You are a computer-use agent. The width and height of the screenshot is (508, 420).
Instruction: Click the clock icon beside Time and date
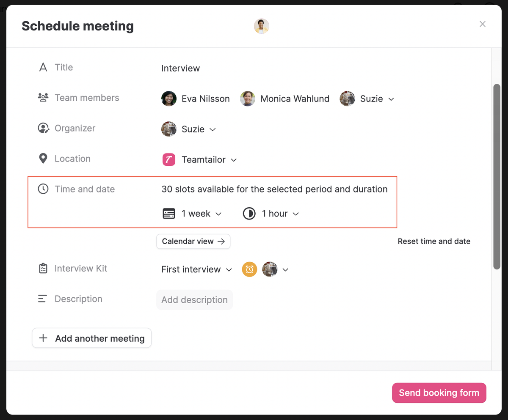43,189
